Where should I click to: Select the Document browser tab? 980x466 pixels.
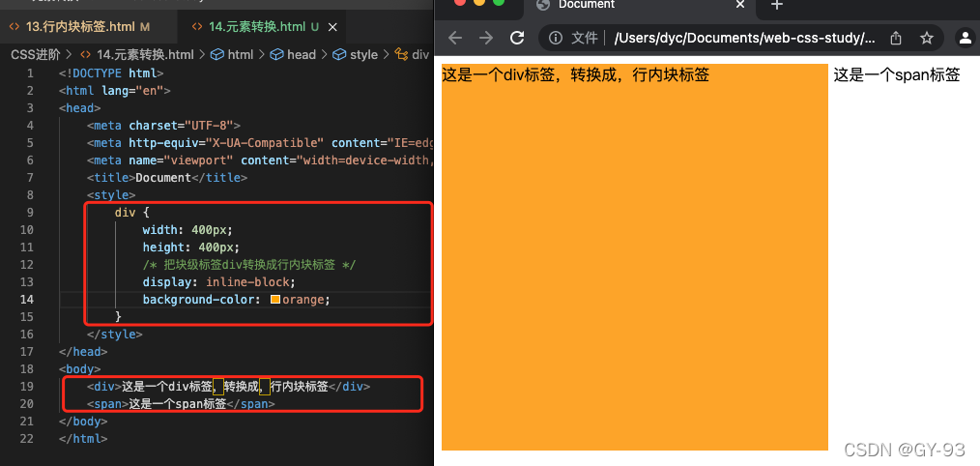tap(640, 6)
